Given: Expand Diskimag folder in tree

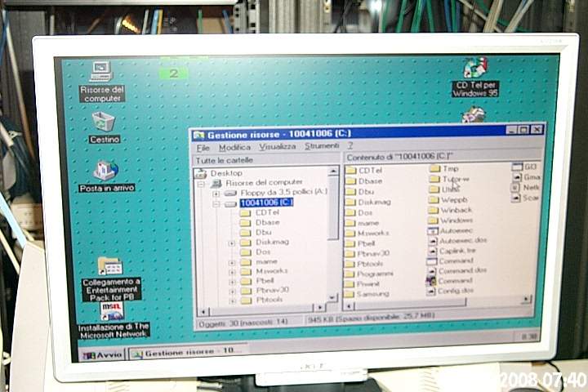Looking at the screenshot, I should coord(232,243).
